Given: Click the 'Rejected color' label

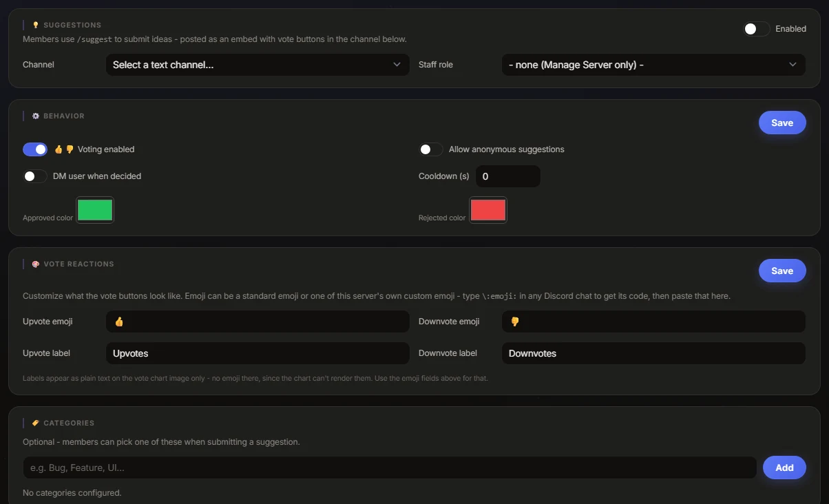Looking at the screenshot, I should click(442, 218).
